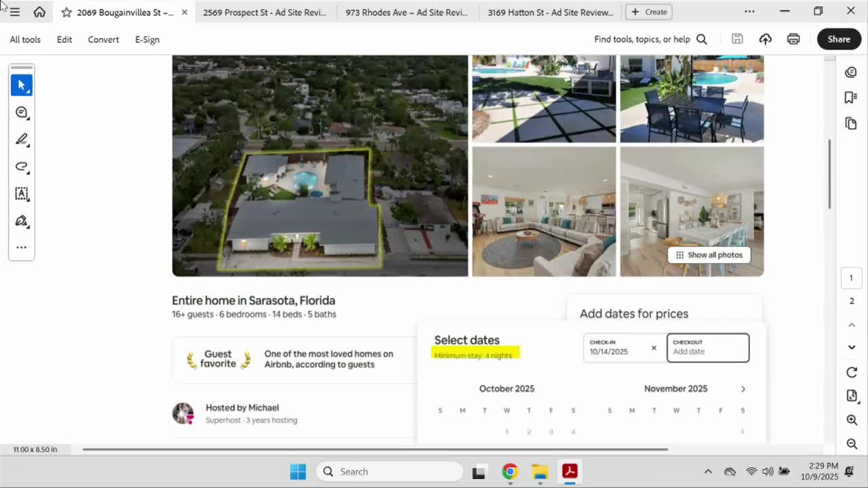Select the Draw freehand tool
This screenshot has width=868, height=488.
tap(21, 167)
